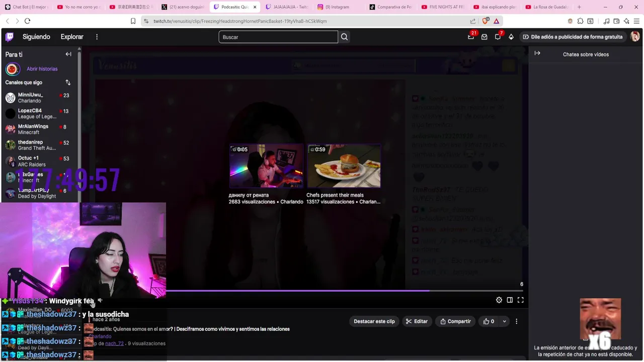Bookmark this page
644x362 pixels.
coord(133,21)
